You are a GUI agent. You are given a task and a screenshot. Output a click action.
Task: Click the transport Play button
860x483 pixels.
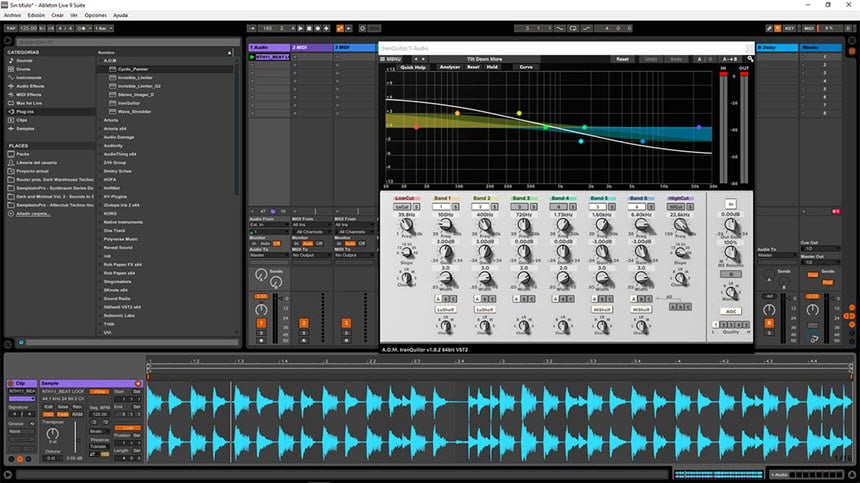300,28
